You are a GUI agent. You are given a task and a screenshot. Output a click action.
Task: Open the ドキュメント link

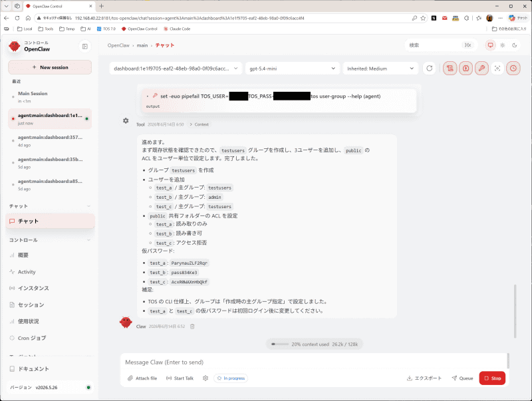[x=50, y=369]
